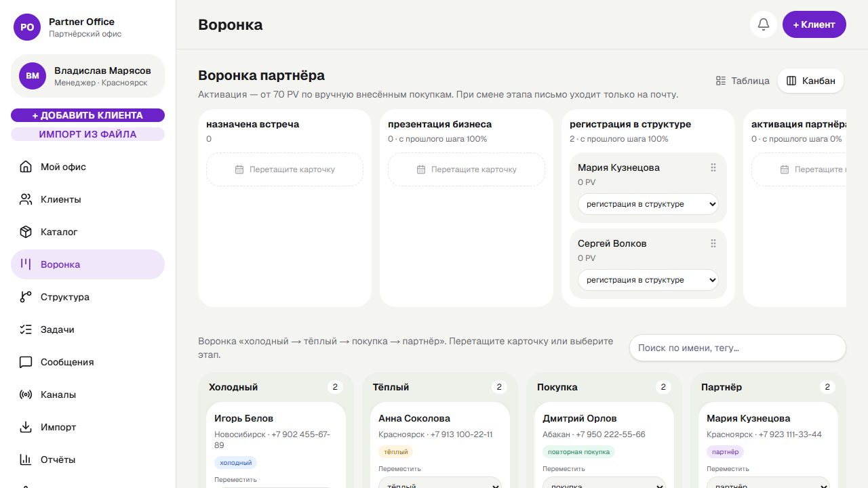Click the Дмитрий Орлов card name
The image size is (868, 488).
point(580,418)
